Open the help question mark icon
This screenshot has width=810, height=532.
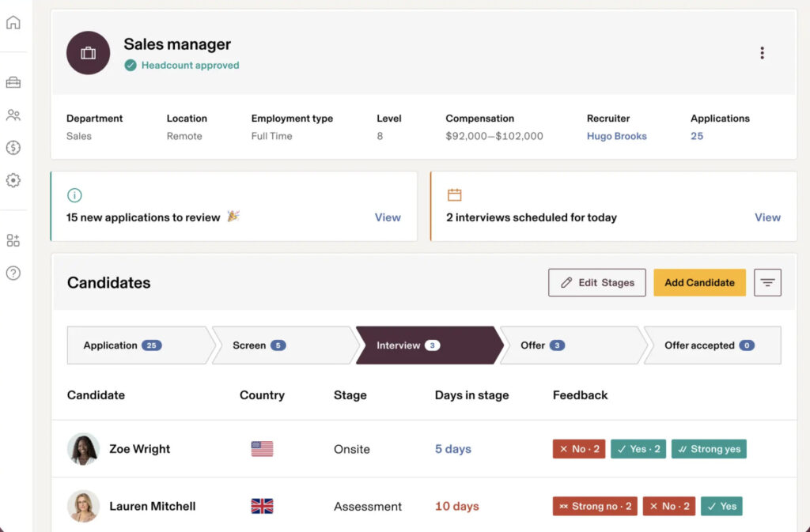[x=13, y=273]
